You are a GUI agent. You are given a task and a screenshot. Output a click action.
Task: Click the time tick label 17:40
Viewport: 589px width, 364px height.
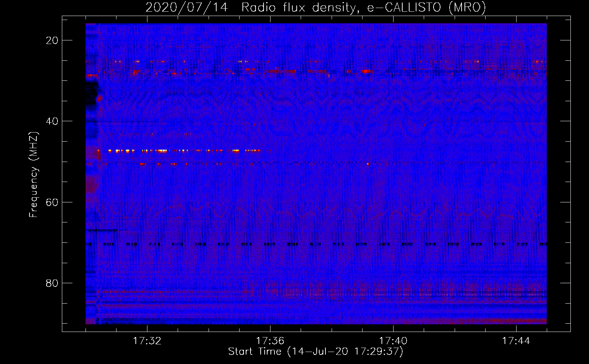click(393, 341)
